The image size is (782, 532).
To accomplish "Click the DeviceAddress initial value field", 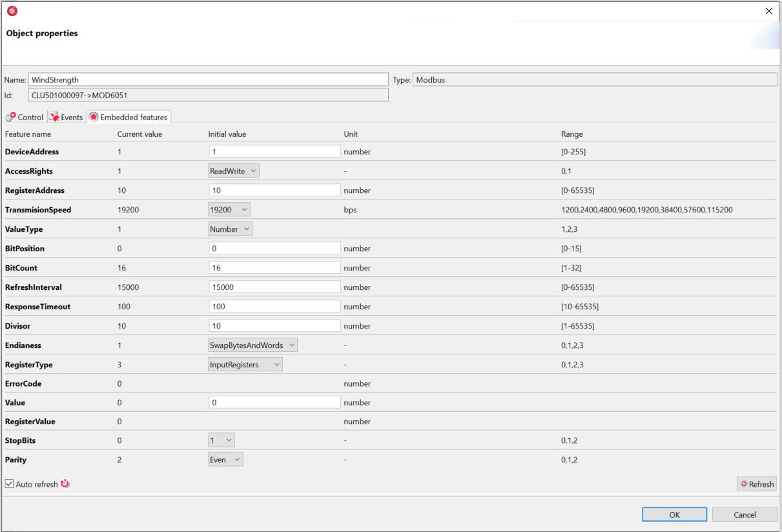I will 274,152.
